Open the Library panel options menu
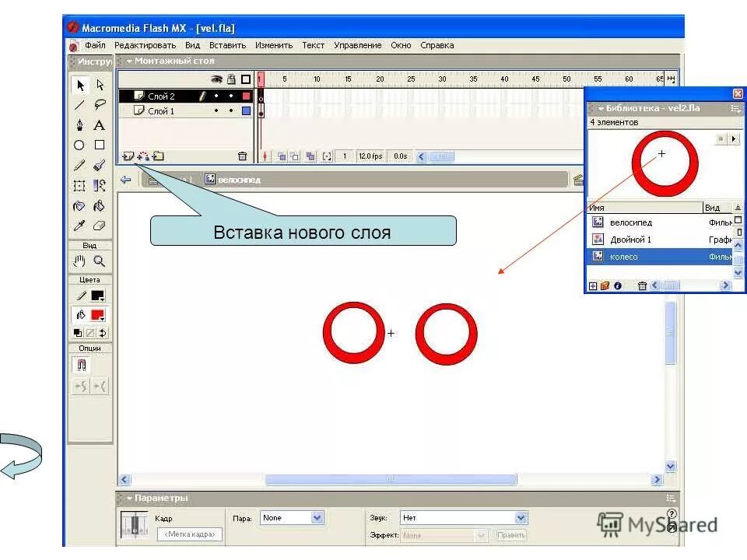Image resolution: width=747 pixels, height=560 pixels. [x=735, y=109]
